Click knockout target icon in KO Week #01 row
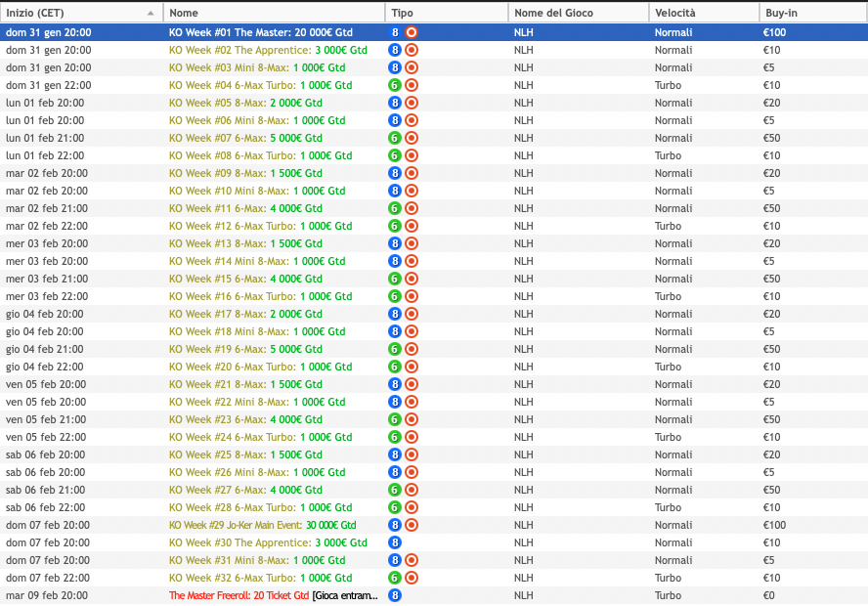 [x=412, y=32]
